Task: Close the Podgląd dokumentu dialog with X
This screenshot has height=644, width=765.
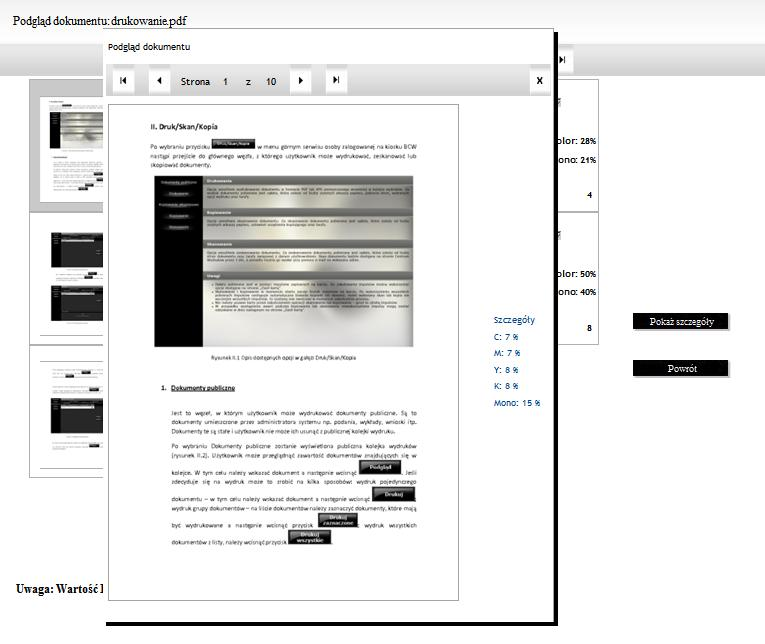Action: coord(540,81)
